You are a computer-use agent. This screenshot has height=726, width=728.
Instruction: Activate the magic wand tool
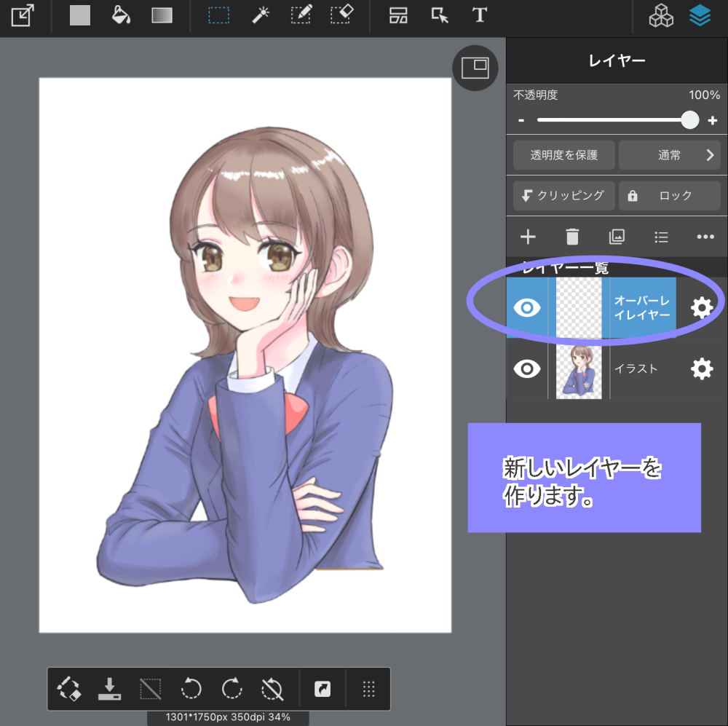(260, 16)
